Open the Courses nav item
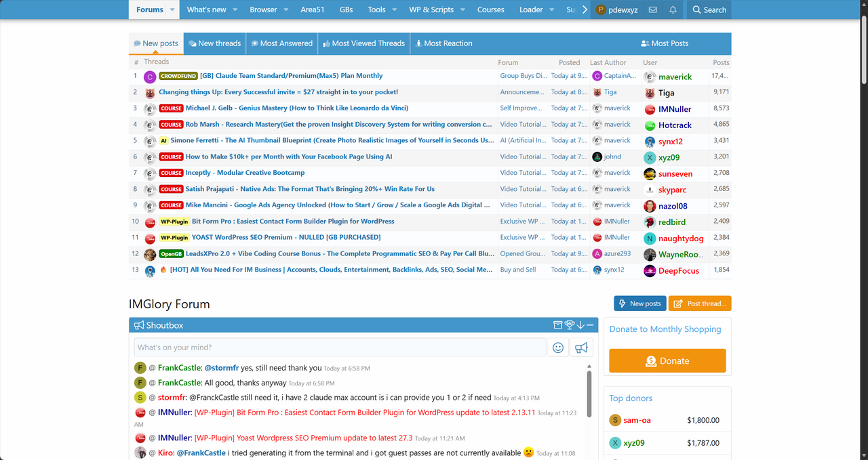Screen dimensions: 868x460 [491, 9]
